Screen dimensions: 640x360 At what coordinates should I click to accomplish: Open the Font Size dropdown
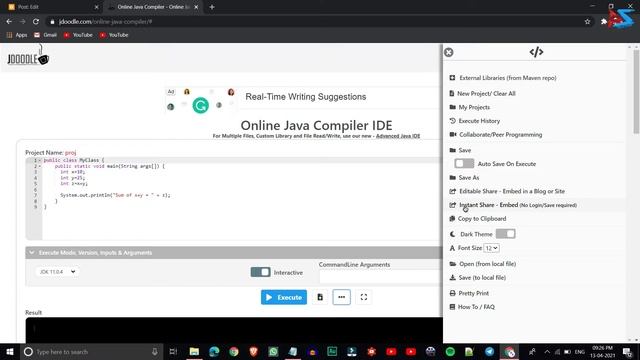point(491,248)
